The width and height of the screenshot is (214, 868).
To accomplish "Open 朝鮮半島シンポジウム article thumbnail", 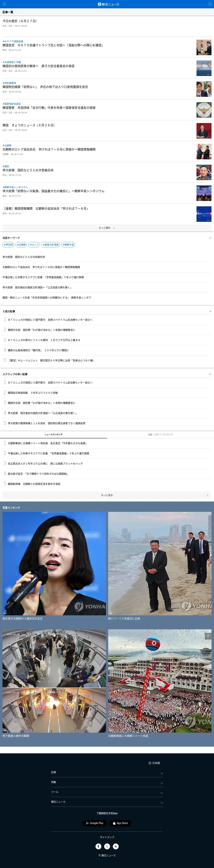I will pyautogui.click(x=204, y=193).
